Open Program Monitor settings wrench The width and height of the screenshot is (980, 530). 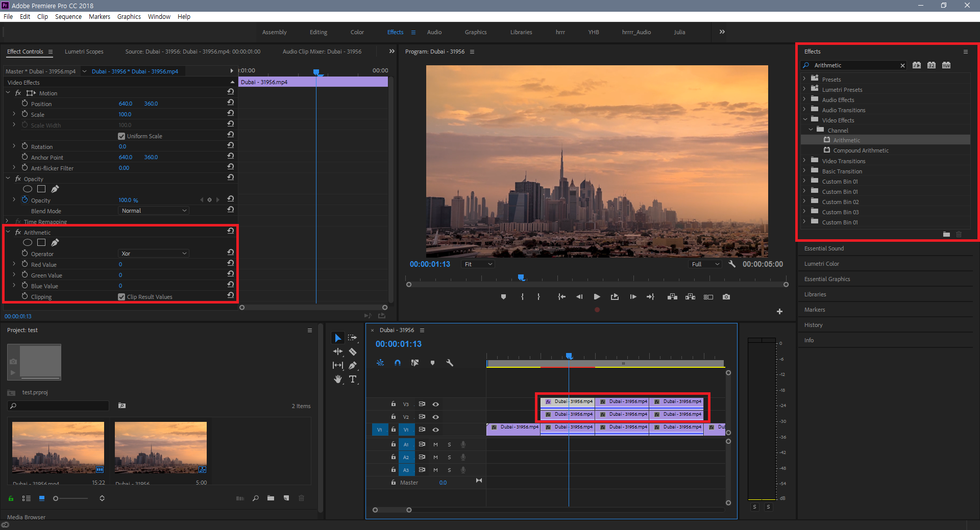pos(732,264)
